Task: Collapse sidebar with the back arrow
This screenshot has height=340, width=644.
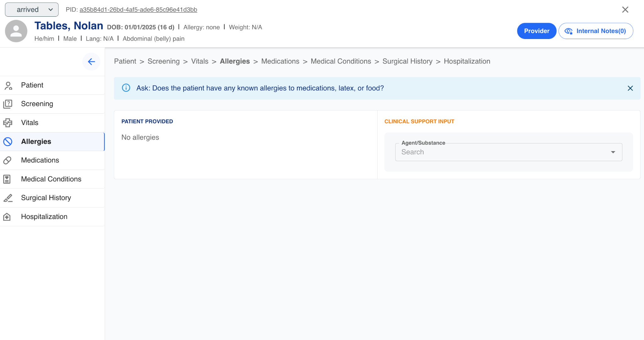Action: pos(91,62)
